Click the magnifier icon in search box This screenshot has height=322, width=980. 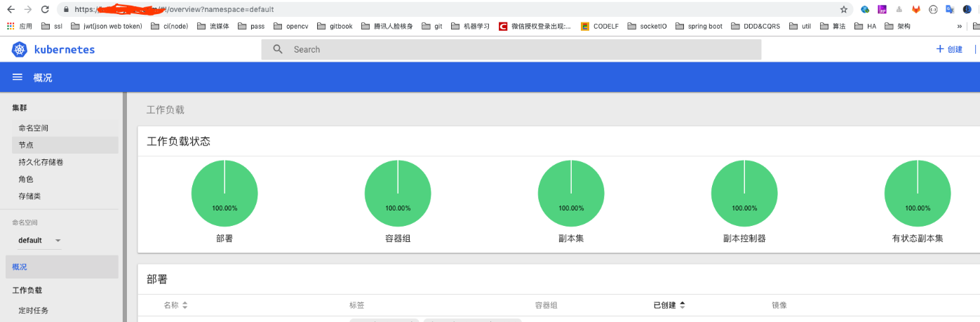(278, 49)
